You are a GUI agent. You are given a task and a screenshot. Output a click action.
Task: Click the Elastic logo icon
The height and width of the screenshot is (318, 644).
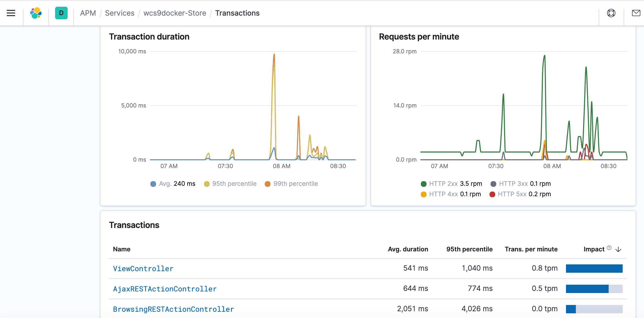point(36,13)
